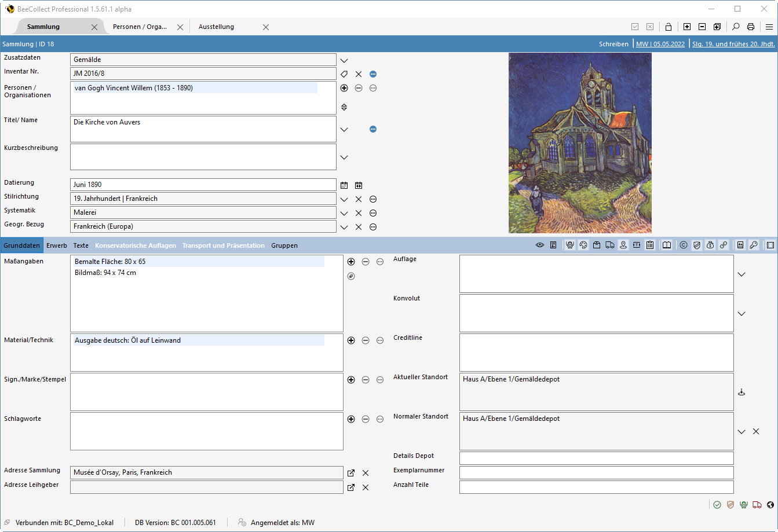Click the remove record minus icon
This screenshot has width=778, height=532.
[702, 27]
